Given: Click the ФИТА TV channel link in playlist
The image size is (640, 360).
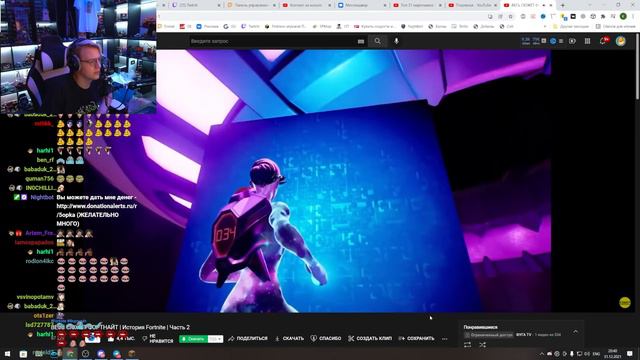Looking at the screenshot, I should [524, 335].
